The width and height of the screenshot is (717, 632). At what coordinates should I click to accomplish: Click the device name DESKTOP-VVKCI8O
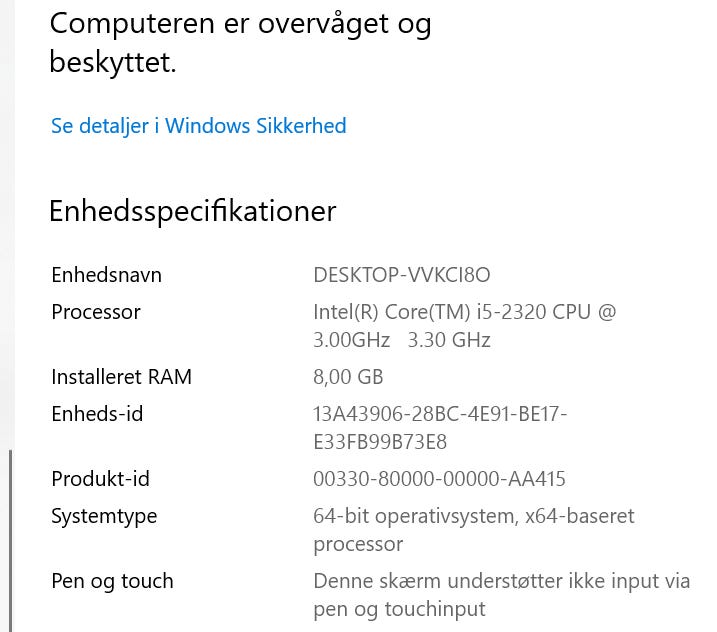pyautogui.click(x=401, y=274)
